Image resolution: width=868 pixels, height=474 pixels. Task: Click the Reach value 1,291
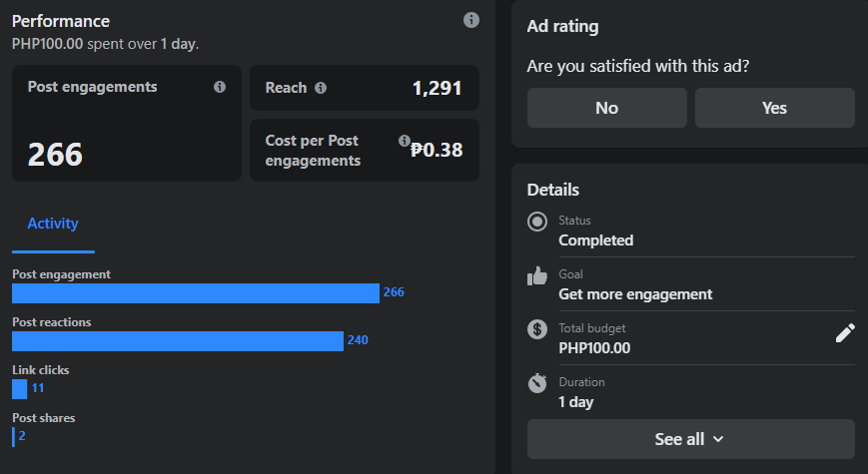tap(436, 88)
